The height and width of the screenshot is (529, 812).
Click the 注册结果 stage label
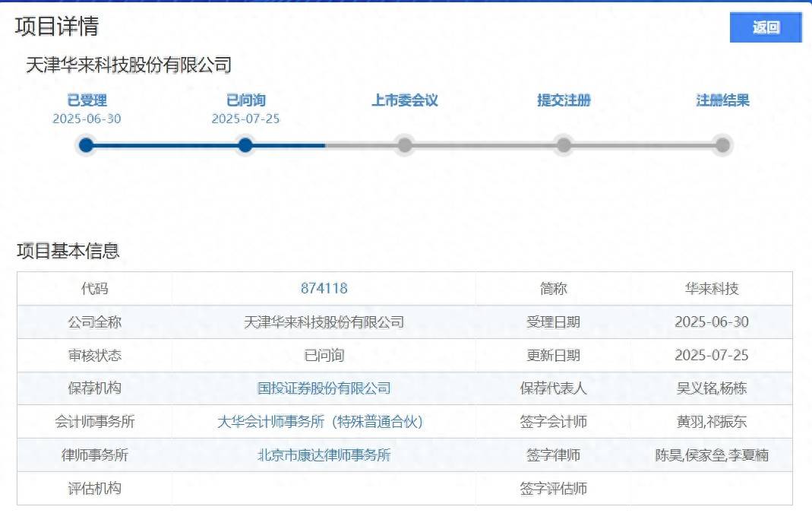[x=722, y=100]
